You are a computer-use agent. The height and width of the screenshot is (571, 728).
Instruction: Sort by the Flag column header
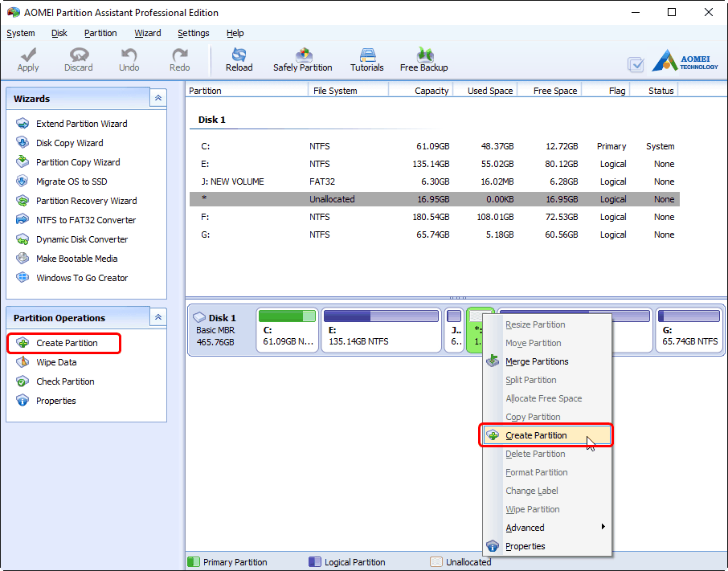(x=605, y=91)
